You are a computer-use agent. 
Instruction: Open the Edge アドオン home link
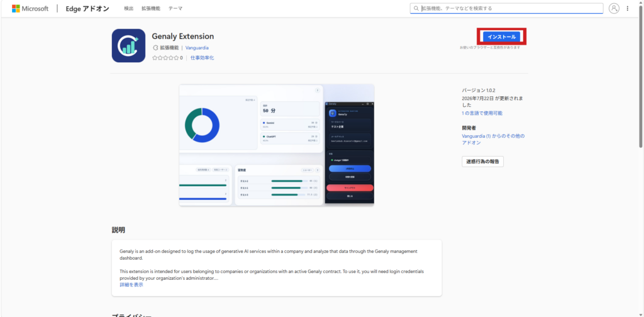(x=87, y=8)
